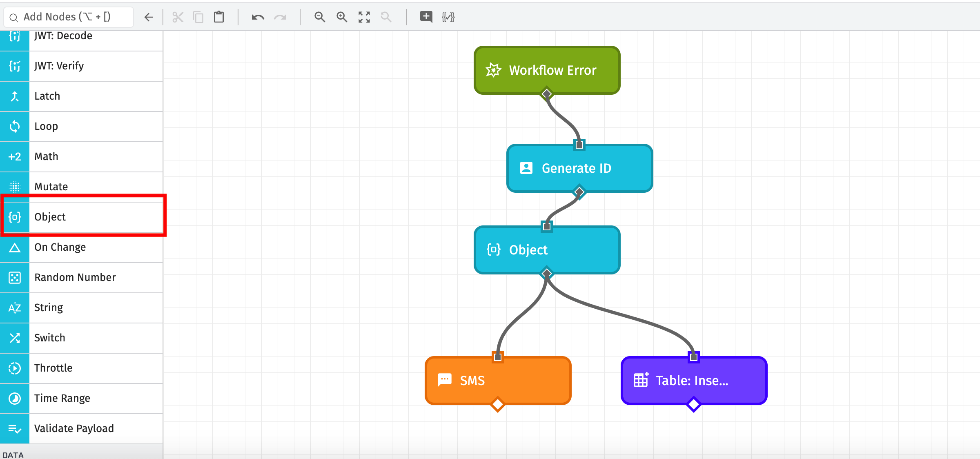Collapse node palette with left arrow
980x459 pixels.
(x=149, y=17)
